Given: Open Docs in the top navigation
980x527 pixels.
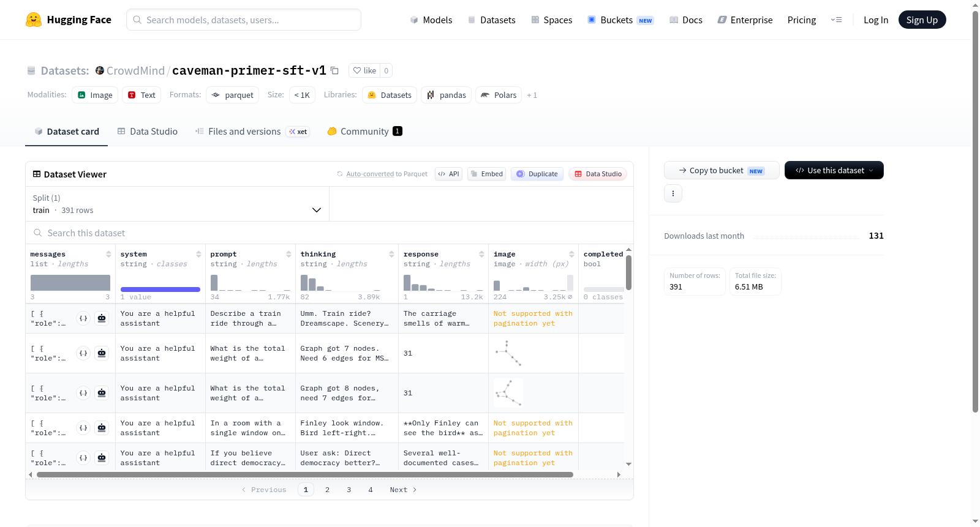Looking at the screenshot, I should 686,20.
